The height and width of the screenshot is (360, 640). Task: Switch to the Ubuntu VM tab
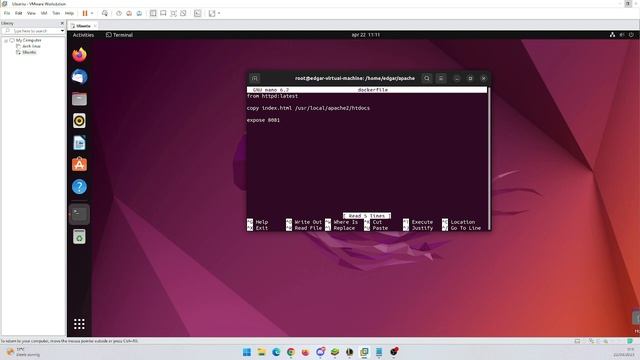click(83, 26)
